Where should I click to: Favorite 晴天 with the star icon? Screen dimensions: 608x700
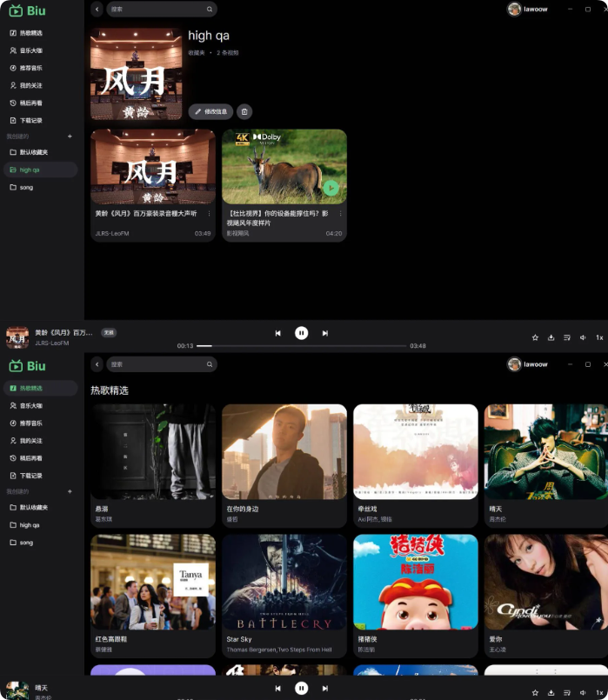535,693
